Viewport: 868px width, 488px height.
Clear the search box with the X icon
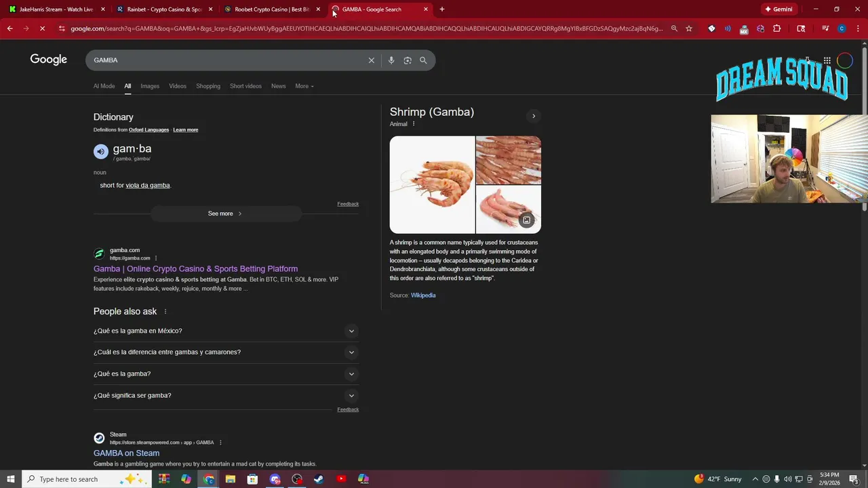[371, 60]
